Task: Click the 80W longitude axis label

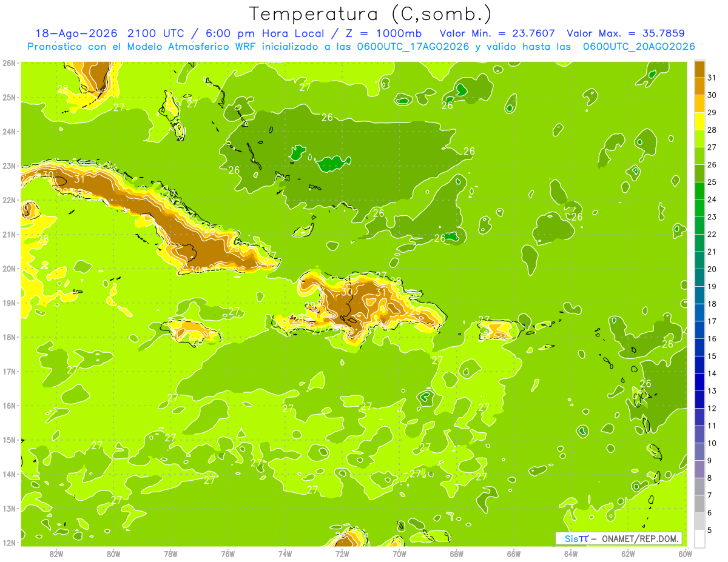Action: pos(113,554)
